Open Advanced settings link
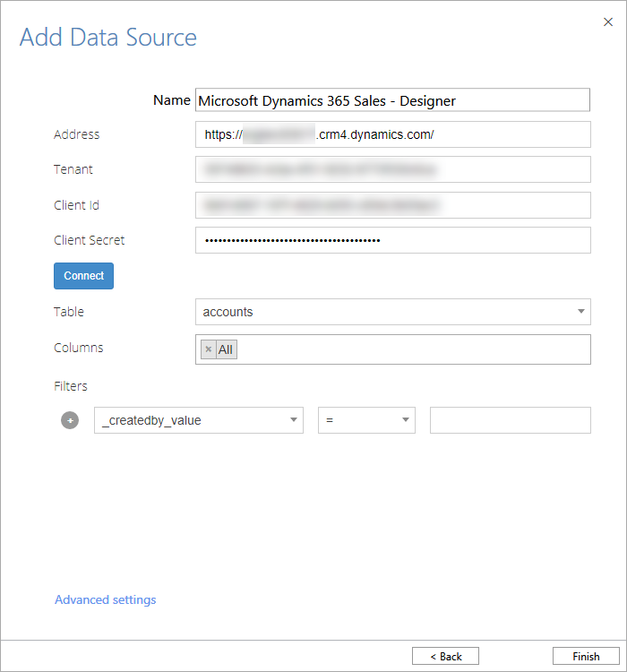Image resolution: width=627 pixels, height=672 pixels. coord(106,599)
